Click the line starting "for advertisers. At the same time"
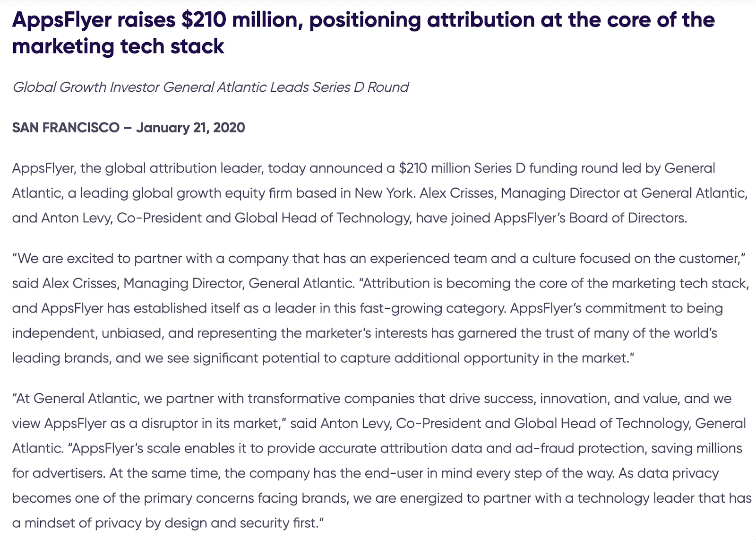The height and width of the screenshot is (540, 756). (x=365, y=473)
